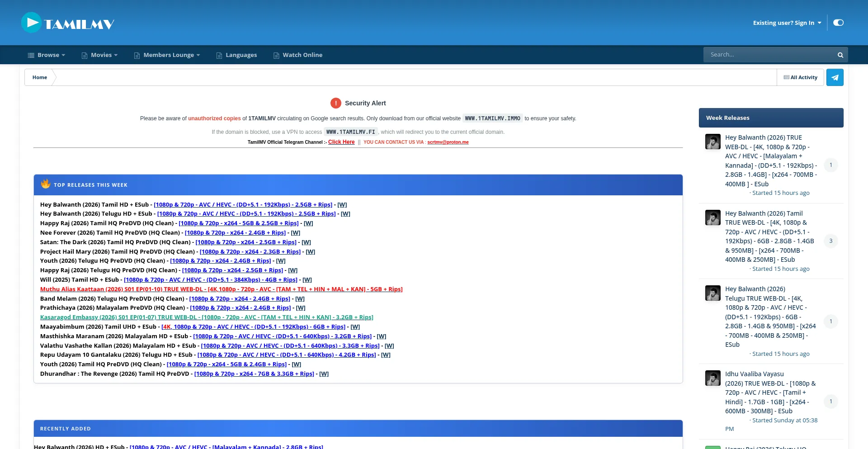
Task: Open Hey Balwanth Telugu HD 2.5GB link
Action: 246,214
